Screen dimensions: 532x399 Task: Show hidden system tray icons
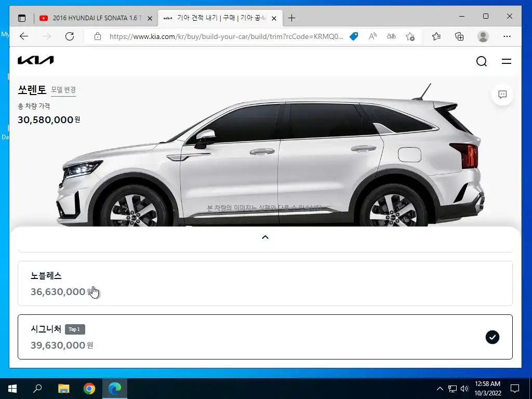440,389
